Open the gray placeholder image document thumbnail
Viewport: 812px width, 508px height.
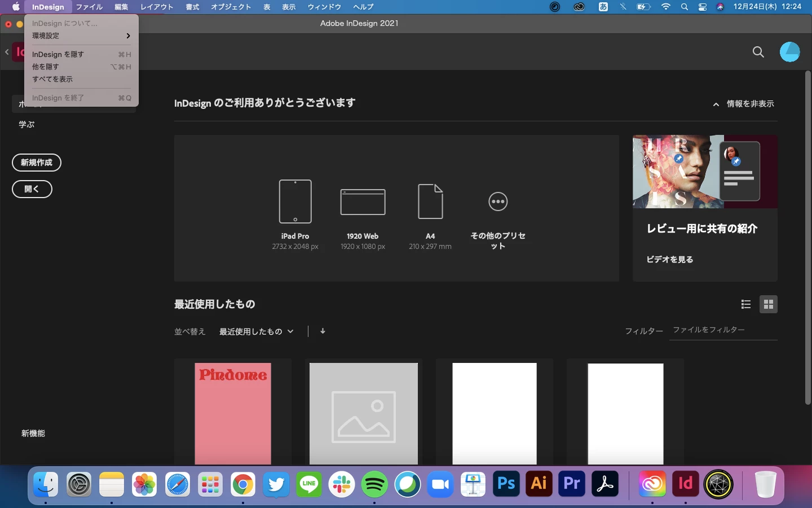click(x=364, y=414)
